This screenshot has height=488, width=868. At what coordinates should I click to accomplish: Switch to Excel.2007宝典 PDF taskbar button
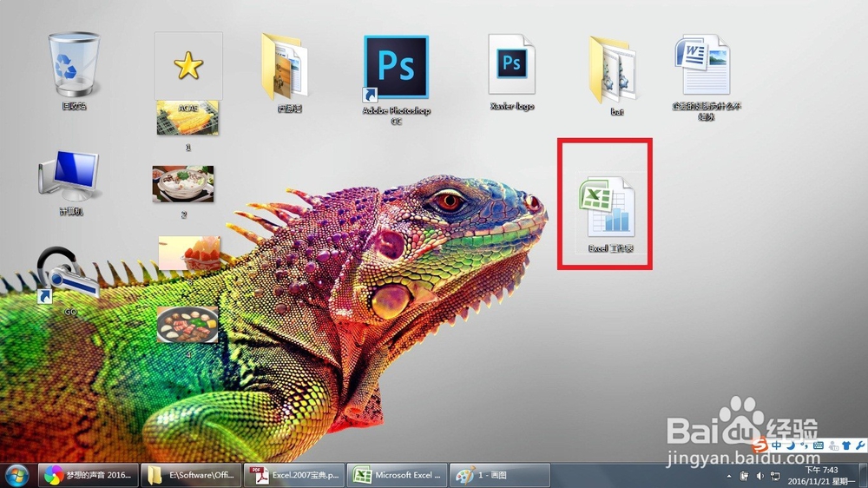point(294,475)
